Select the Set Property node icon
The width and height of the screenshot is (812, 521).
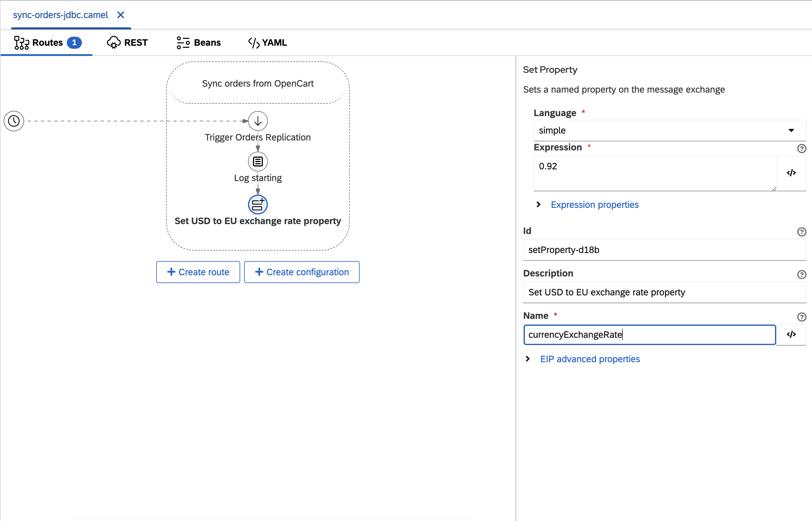click(x=258, y=204)
